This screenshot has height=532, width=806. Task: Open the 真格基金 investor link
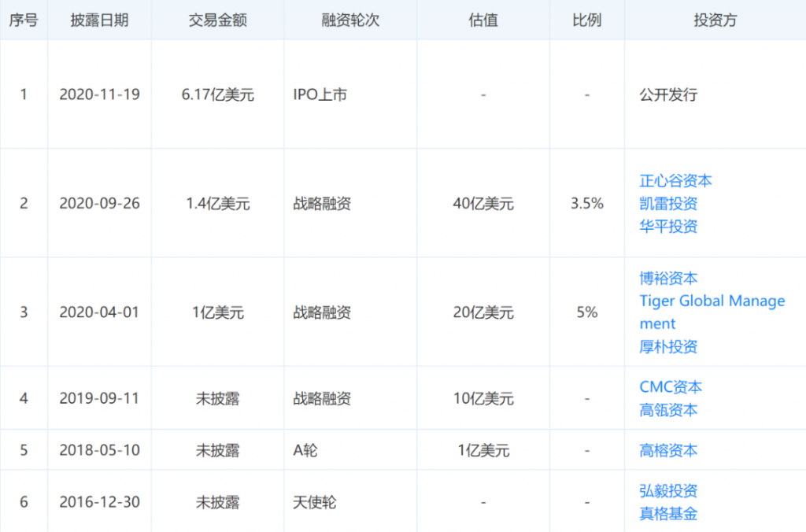click(668, 513)
